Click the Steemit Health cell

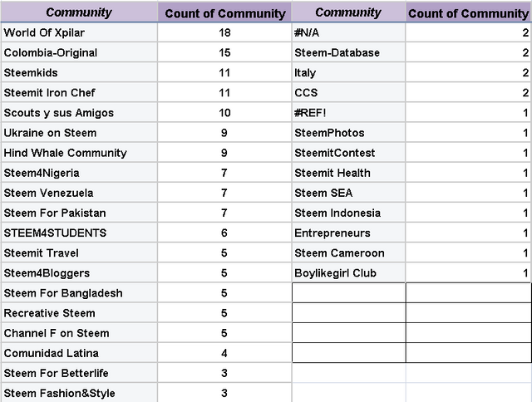tap(348, 173)
